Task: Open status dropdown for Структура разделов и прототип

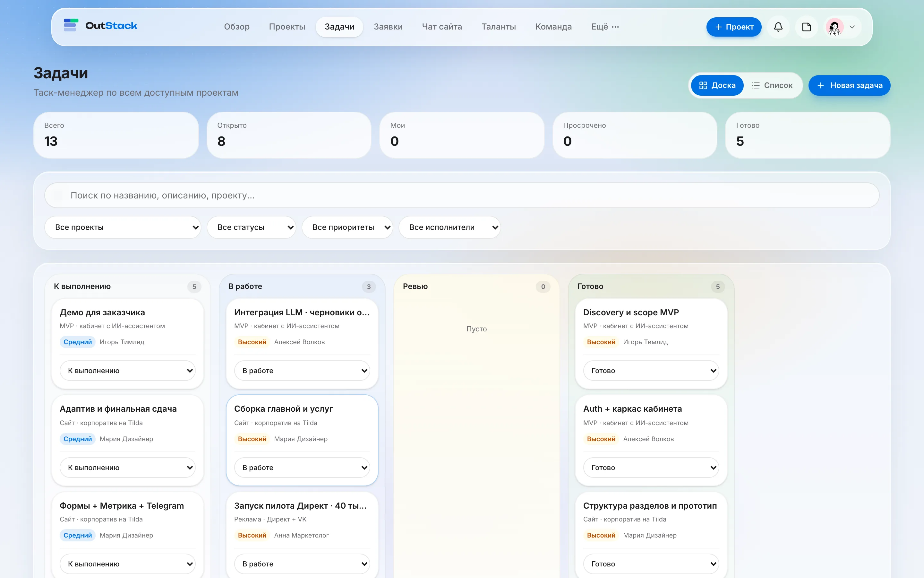Action: (x=651, y=564)
